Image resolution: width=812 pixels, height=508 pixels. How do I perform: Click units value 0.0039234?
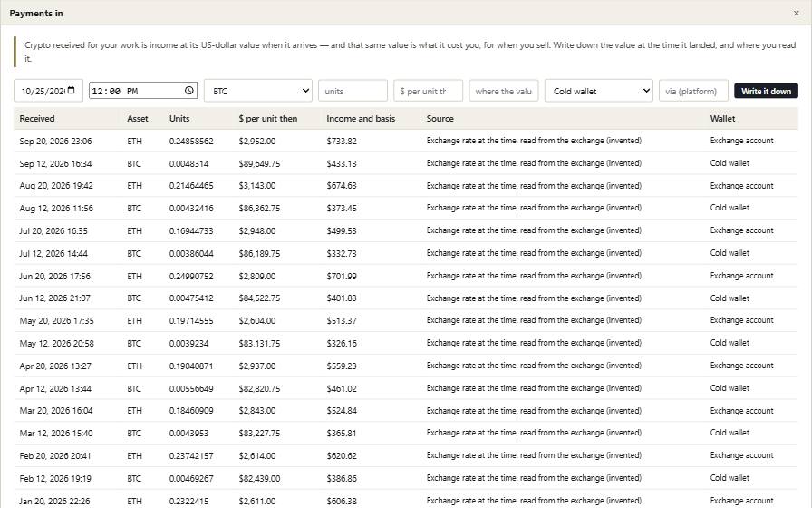(189, 343)
